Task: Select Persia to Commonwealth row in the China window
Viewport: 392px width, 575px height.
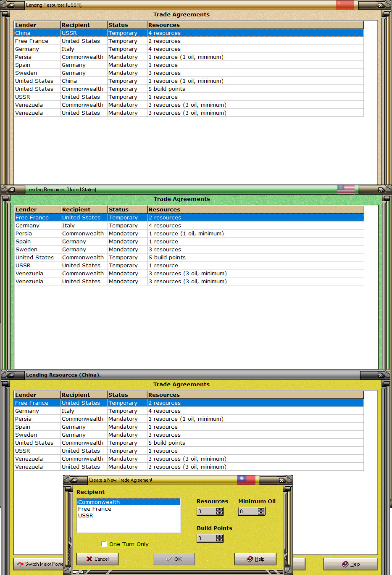Action: pos(189,419)
